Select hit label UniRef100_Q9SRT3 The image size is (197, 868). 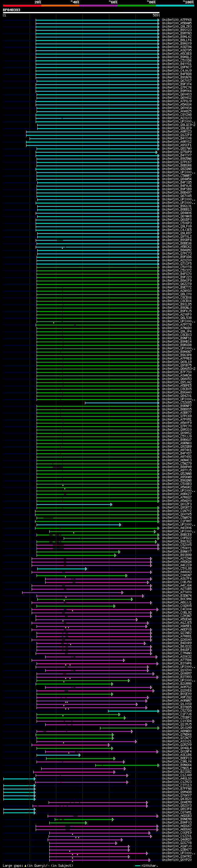[176, 508]
